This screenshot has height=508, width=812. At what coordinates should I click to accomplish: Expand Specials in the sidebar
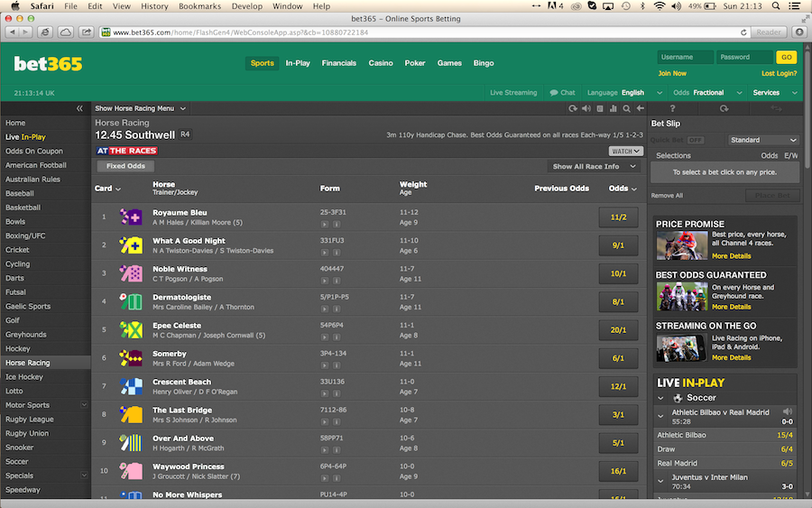[x=84, y=476]
